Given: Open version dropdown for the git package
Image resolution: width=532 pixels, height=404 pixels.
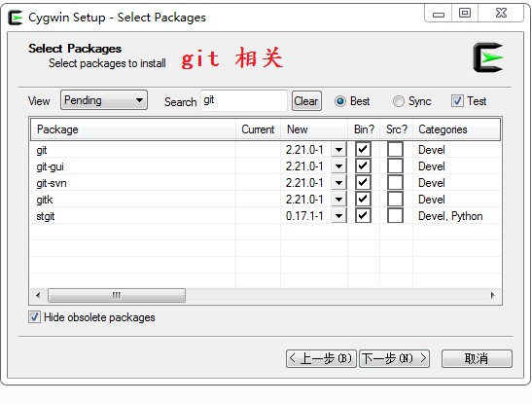Looking at the screenshot, I should 338,149.
